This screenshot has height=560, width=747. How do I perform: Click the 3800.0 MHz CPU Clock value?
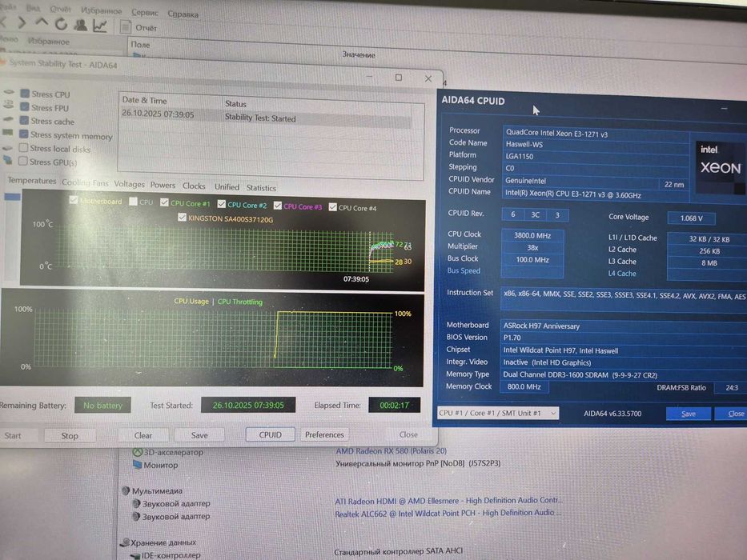tap(532, 235)
